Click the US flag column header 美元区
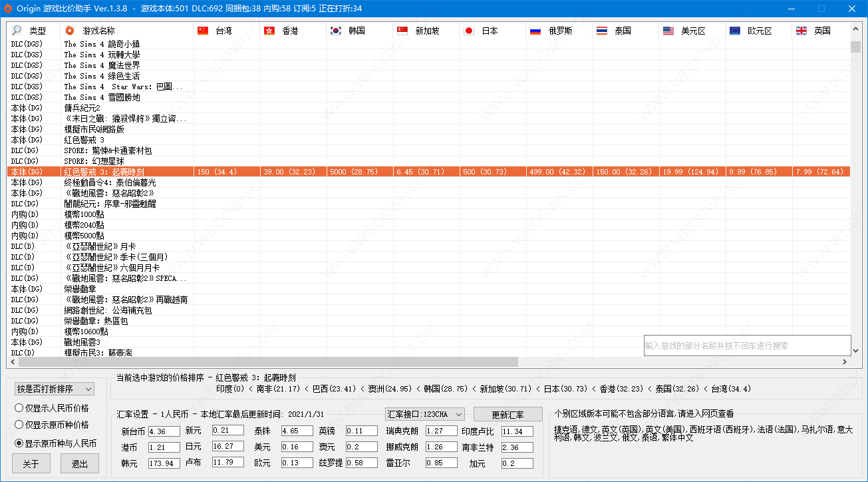This screenshot has height=482, width=868. click(692, 31)
